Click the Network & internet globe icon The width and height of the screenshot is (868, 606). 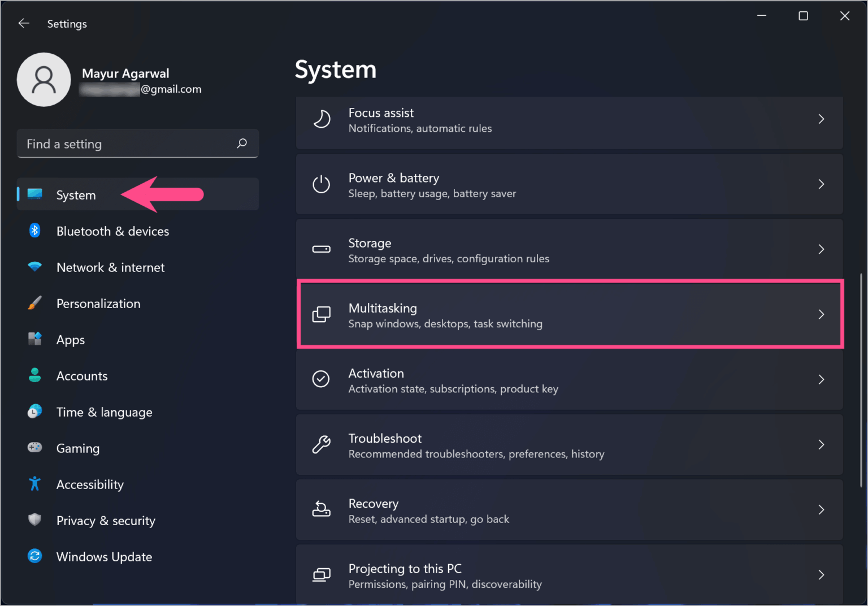[34, 267]
